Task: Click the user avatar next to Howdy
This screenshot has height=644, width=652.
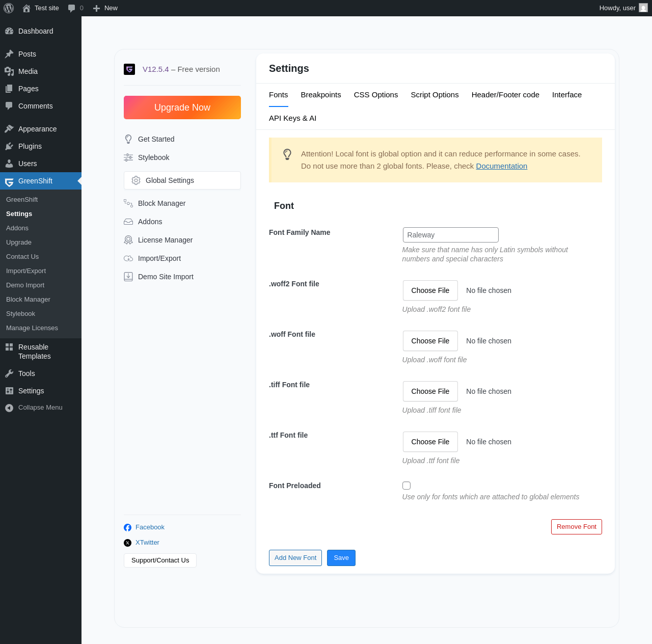Action: (643, 8)
